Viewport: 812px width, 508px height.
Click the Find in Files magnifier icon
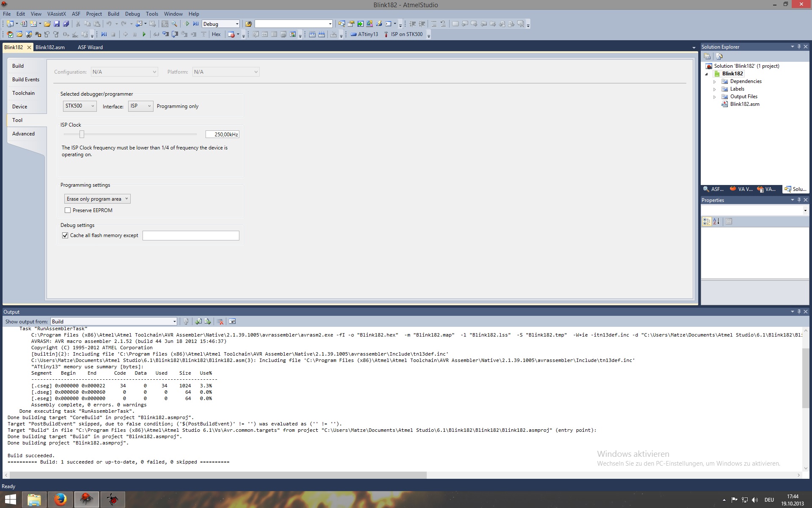point(174,24)
